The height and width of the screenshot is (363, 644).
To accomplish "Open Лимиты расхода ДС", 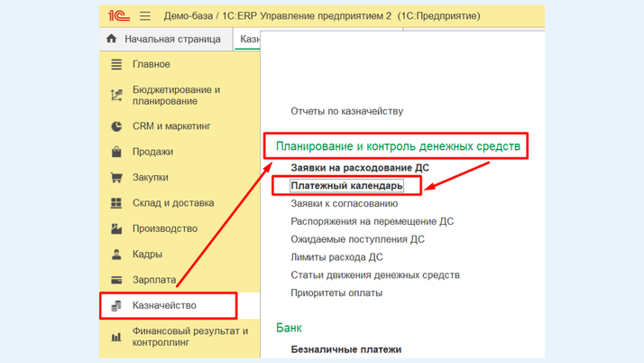I will click(336, 257).
